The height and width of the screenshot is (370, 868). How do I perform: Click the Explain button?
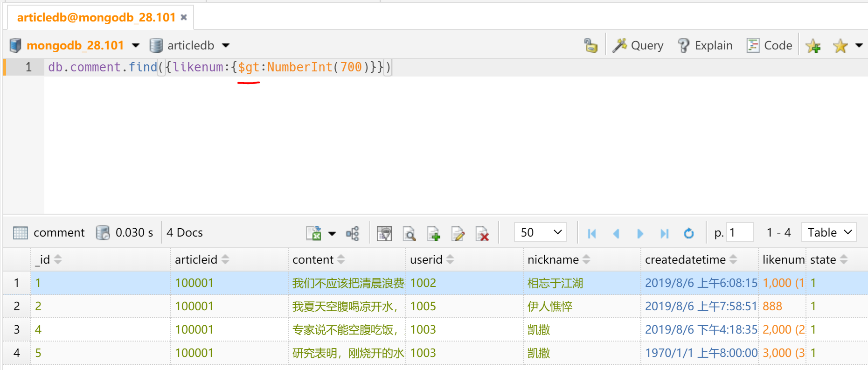point(705,45)
